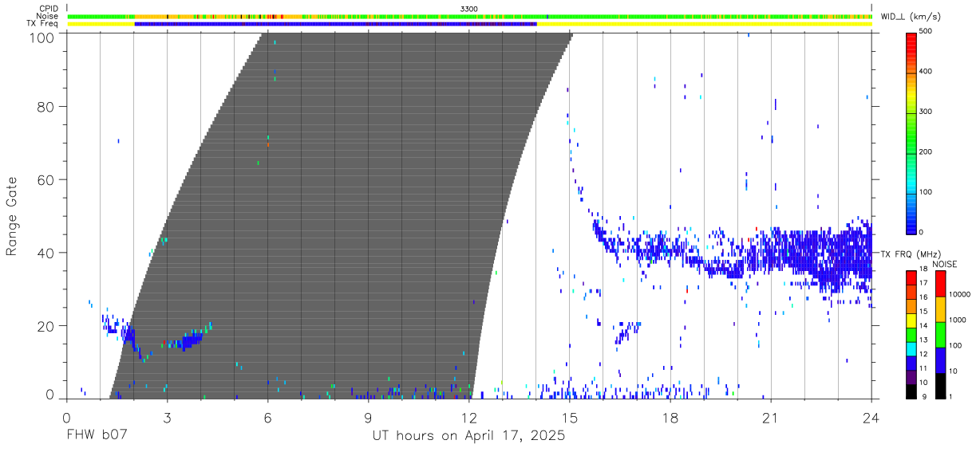The image size is (980, 452).
Task: Click the blue echo cluster near 3.5 UT
Action: 188,341
